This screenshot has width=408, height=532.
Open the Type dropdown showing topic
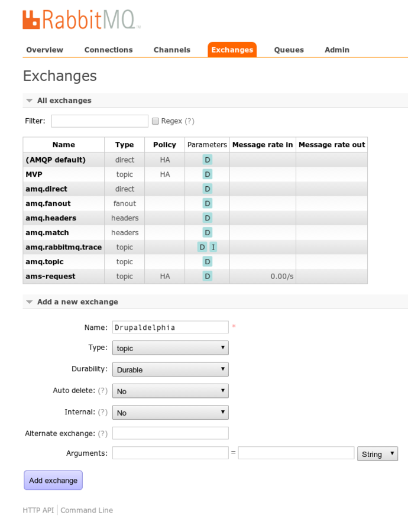[x=170, y=348]
